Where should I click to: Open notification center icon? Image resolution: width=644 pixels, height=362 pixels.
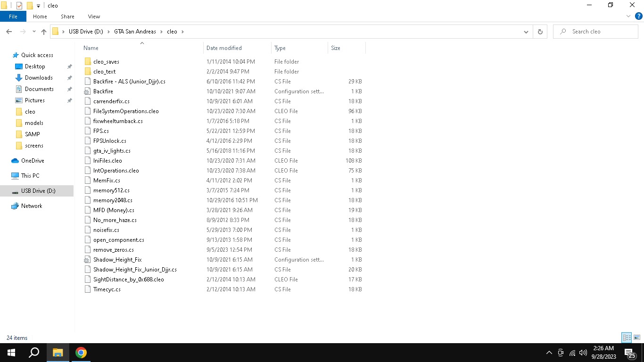[630, 353]
